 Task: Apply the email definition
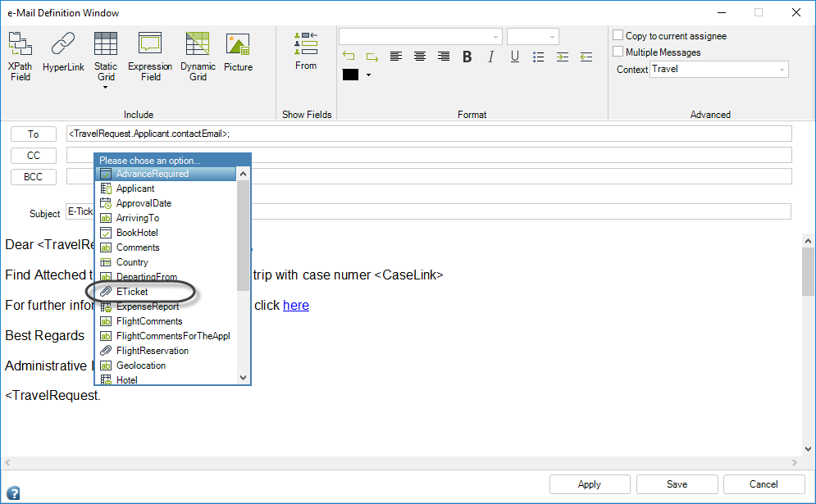point(590,484)
